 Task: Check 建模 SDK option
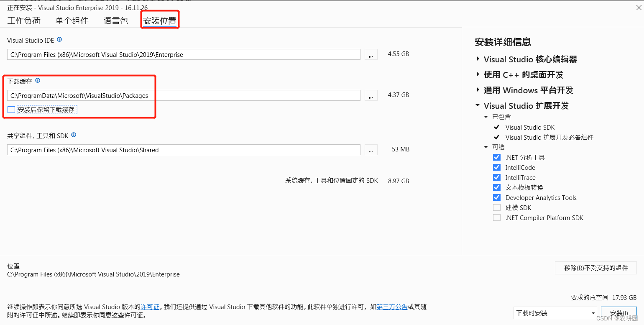pyautogui.click(x=497, y=207)
